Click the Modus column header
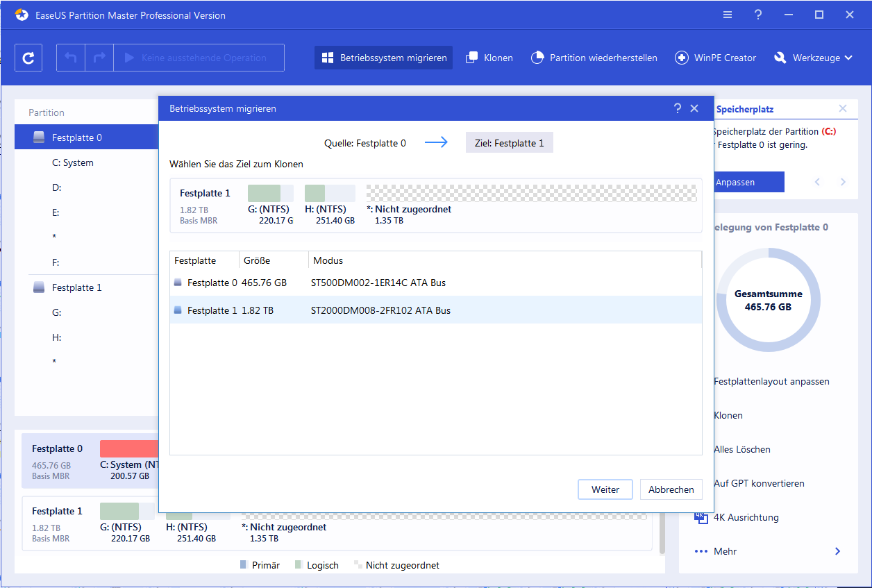Viewport: 872px width, 588px height. (x=505, y=260)
